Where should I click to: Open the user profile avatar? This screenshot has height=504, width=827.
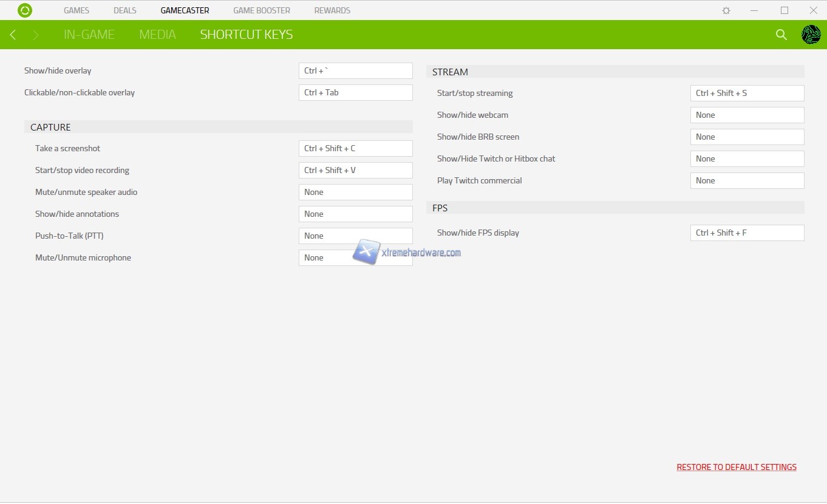(811, 35)
